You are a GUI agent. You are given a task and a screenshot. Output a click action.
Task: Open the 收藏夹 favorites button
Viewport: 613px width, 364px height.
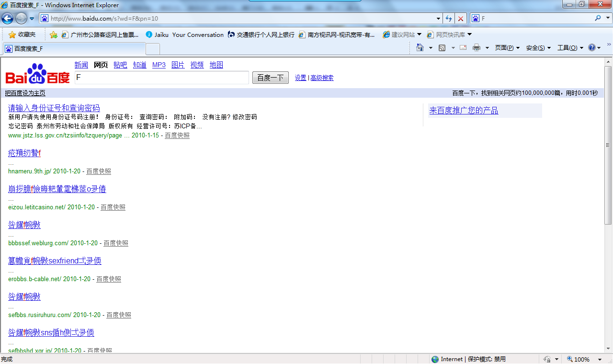tap(22, 34)
